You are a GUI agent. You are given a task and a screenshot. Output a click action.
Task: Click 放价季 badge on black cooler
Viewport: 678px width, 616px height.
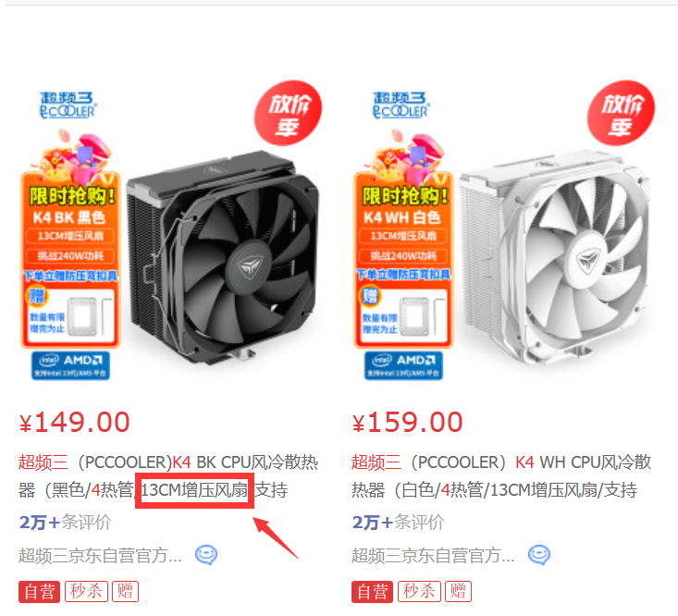pyautogui.click(x=288, y=113)
